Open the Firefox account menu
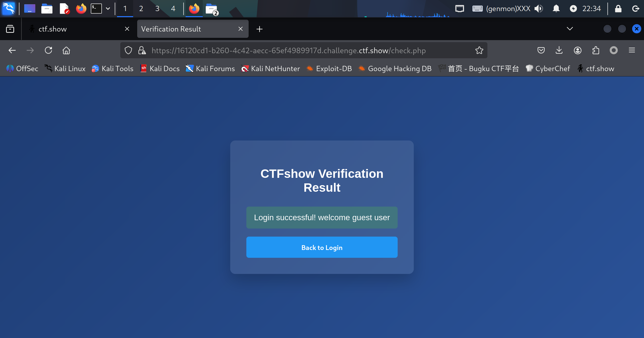Viewport: 644px width, 338px height. point(577,50)
